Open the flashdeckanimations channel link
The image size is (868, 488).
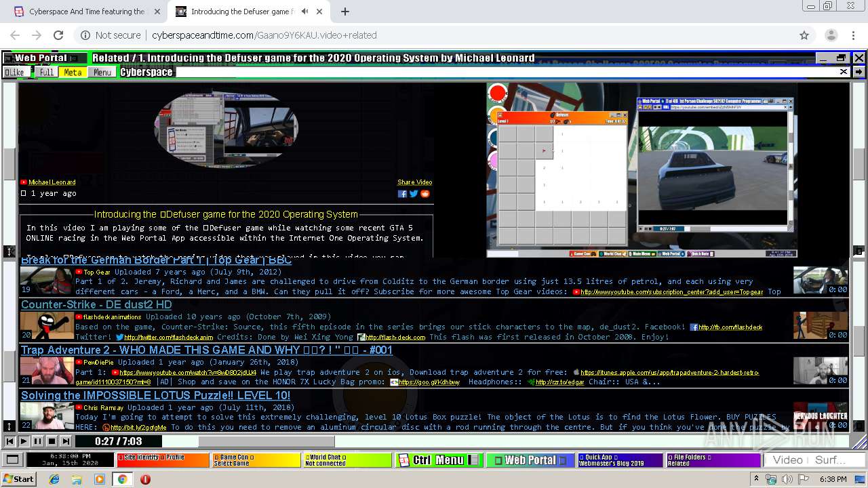pyautogui.click(x=113, y=317)
